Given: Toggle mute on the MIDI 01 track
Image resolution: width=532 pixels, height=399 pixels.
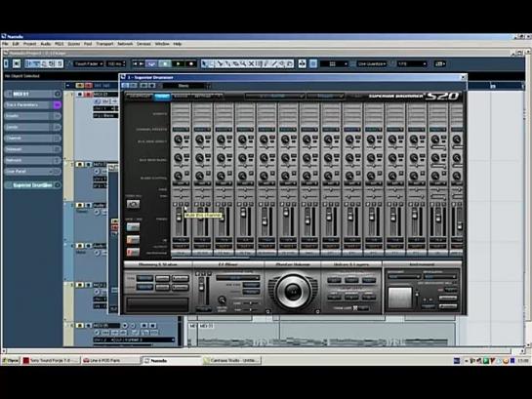Looking at the screenshot, I should (80, 95).
